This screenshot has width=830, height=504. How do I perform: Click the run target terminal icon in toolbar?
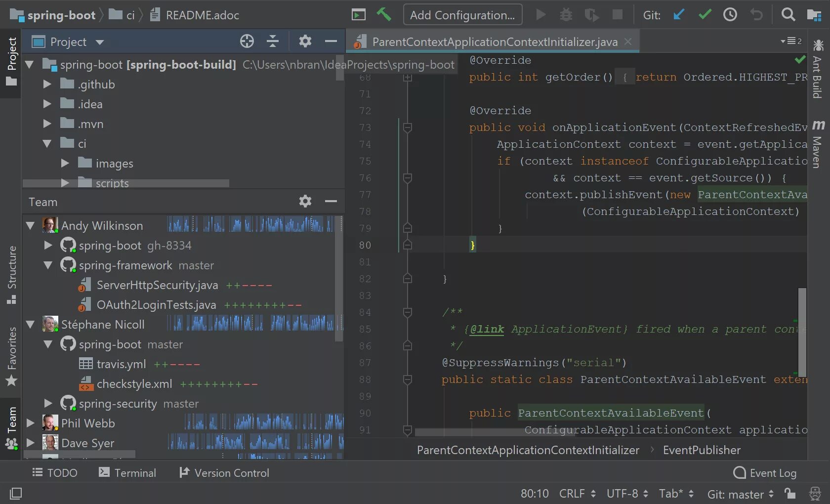[359, 15]
